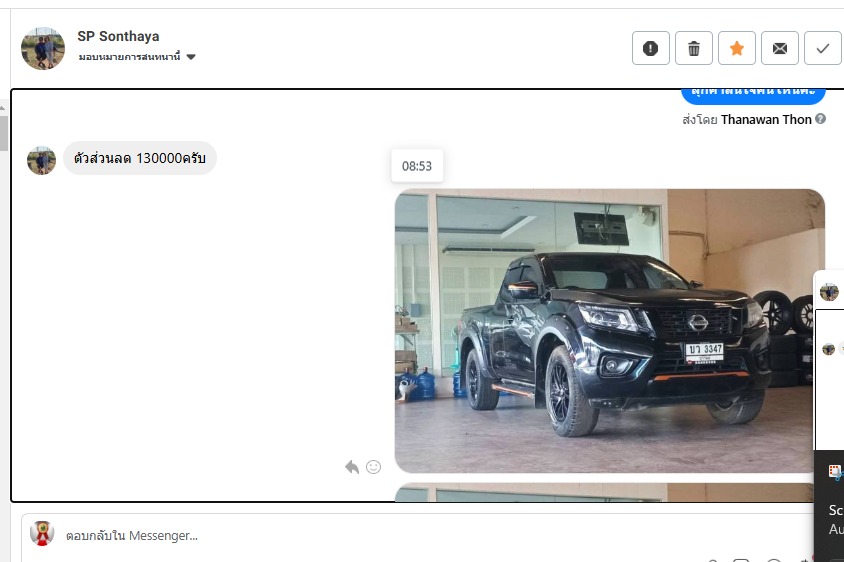Click the help icon beside Thanawan Thon

(820, 119)
